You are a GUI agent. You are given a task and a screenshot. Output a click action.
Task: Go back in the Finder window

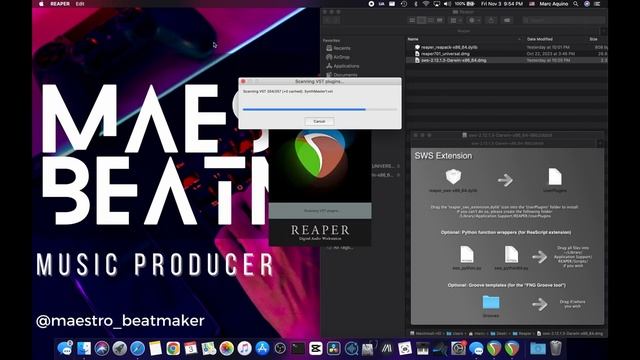(327, 20)
